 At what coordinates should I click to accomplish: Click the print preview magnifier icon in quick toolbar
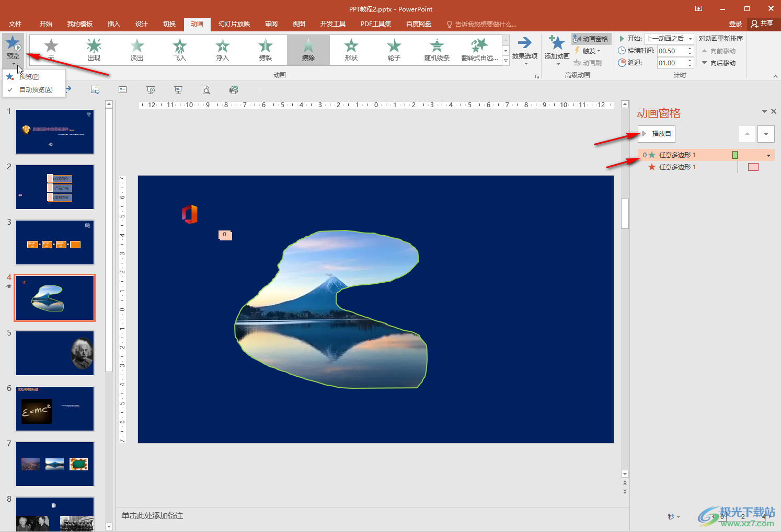coord(206,90)
